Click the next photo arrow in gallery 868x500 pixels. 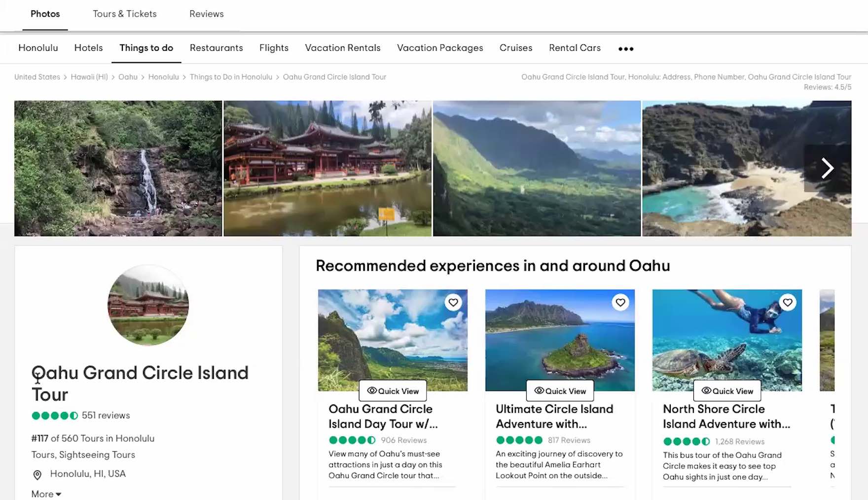click(827, 168)
